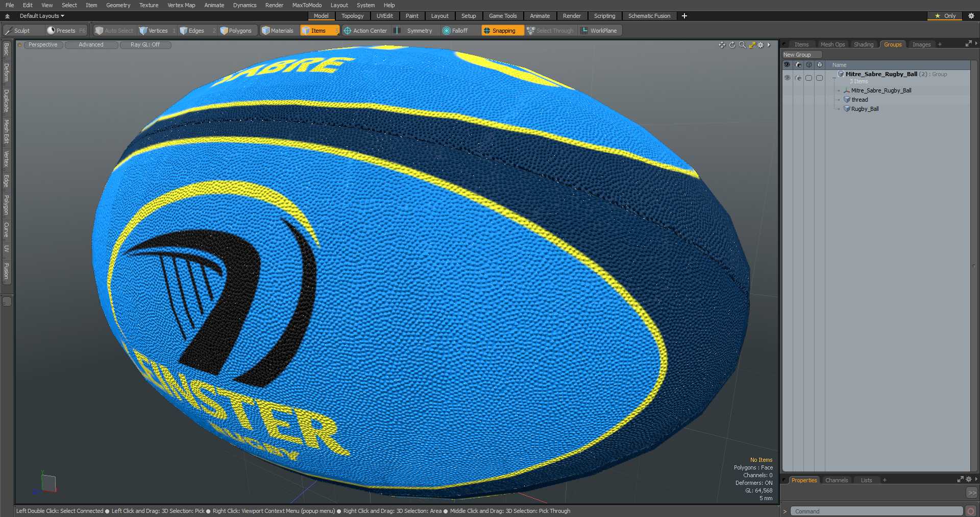Open the Default Layouts dropdown
Screen dimensions: 980x517
42,16
